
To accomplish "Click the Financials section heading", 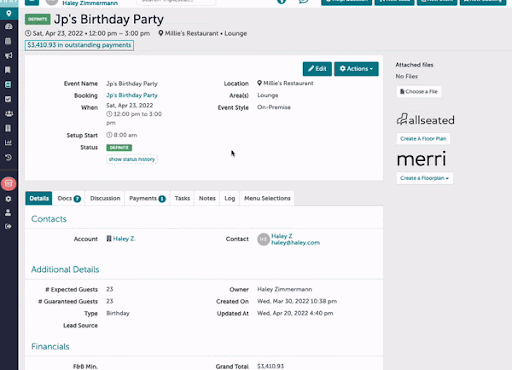I will point(50,347).
